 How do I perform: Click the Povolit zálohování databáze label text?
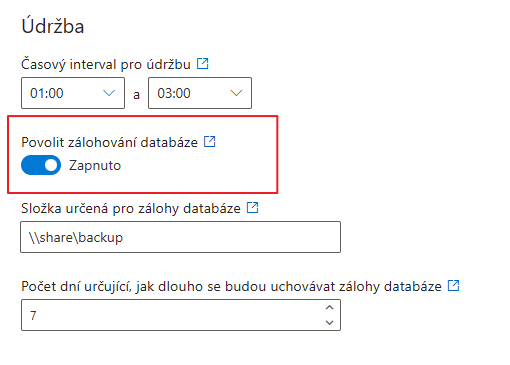(110, 142)
